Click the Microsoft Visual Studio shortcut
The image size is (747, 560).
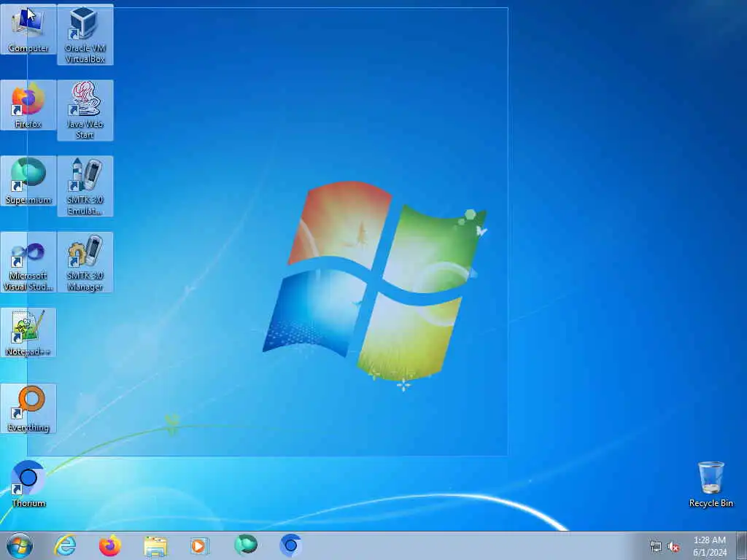[x=28, y=262]
